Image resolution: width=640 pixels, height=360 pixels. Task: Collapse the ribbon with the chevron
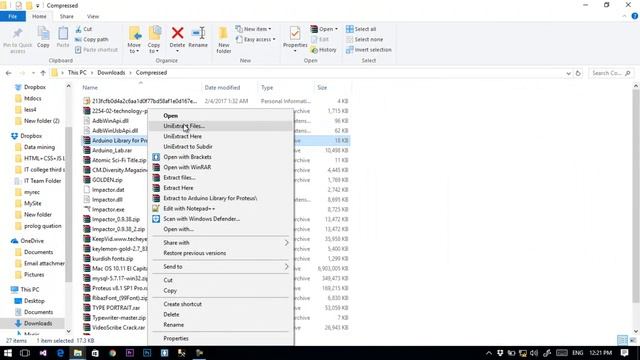tap(624, 16)
